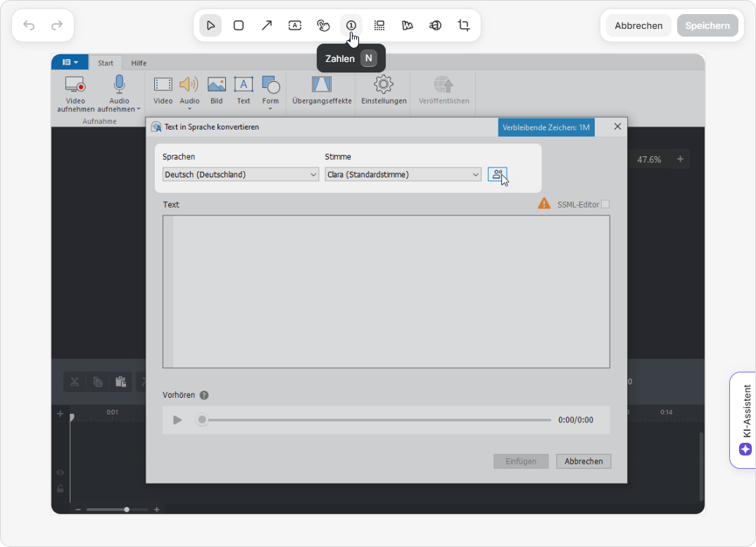This screenshot has width=756, height=547.
Task: Switch to the Hilfe tab
Action: pos(139,63)
